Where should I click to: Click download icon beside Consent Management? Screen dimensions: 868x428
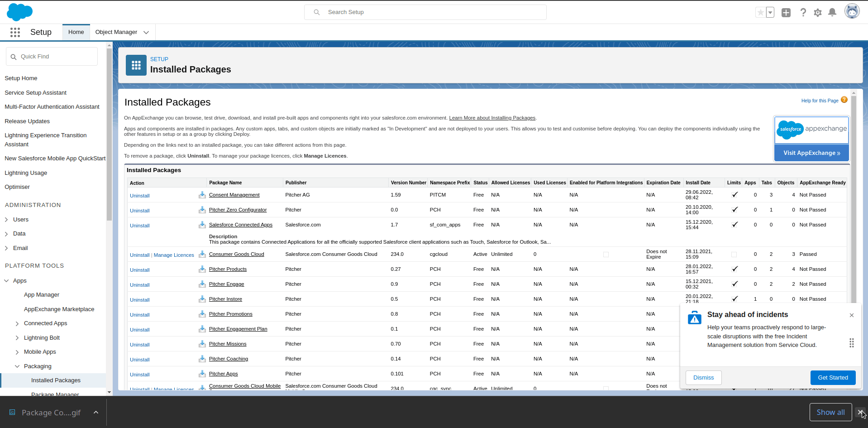pos(202,195)
